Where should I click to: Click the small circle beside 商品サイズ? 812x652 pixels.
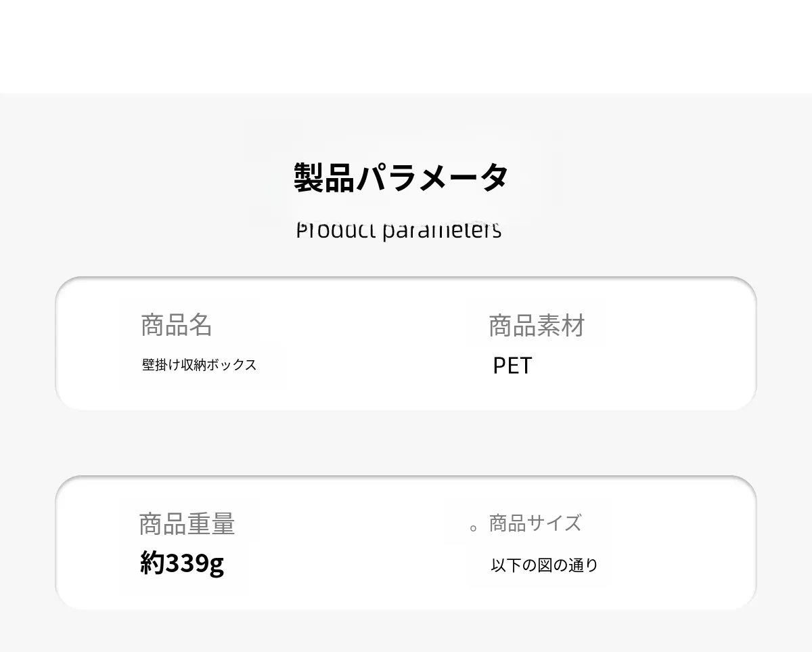[474, 528]
